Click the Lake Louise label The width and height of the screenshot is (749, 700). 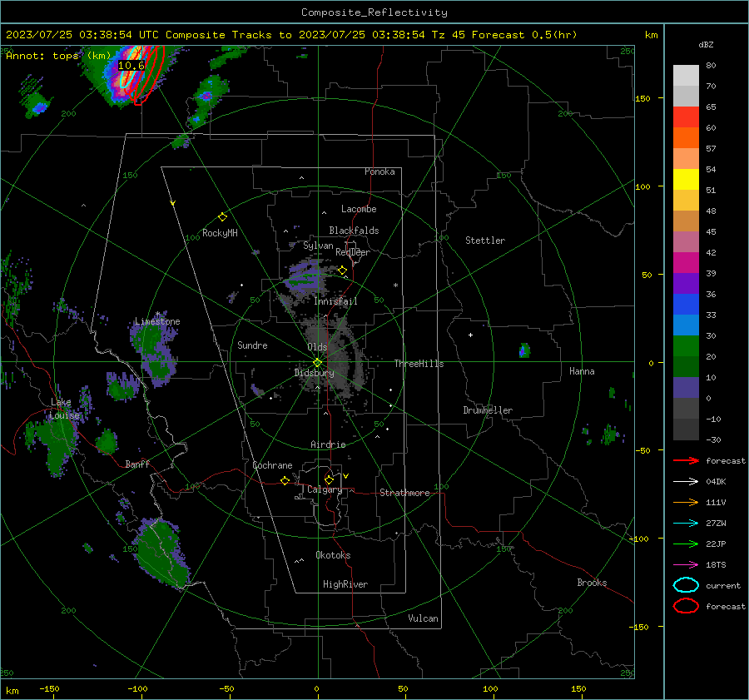(x=64, y=409)
